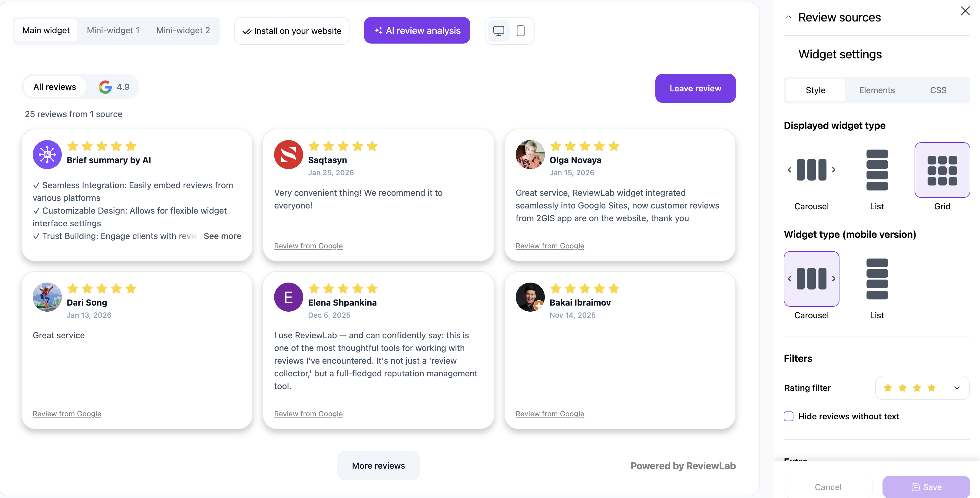Expand the AI summary with See more
Viewport: 980px width, 498px height.
[x=222, y=236]
